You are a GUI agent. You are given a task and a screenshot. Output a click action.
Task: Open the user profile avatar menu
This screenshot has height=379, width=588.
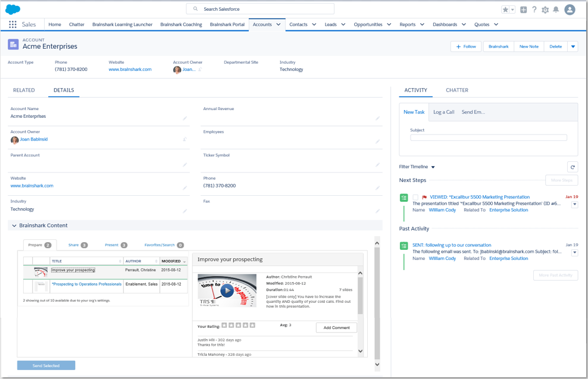click(570, 10)
